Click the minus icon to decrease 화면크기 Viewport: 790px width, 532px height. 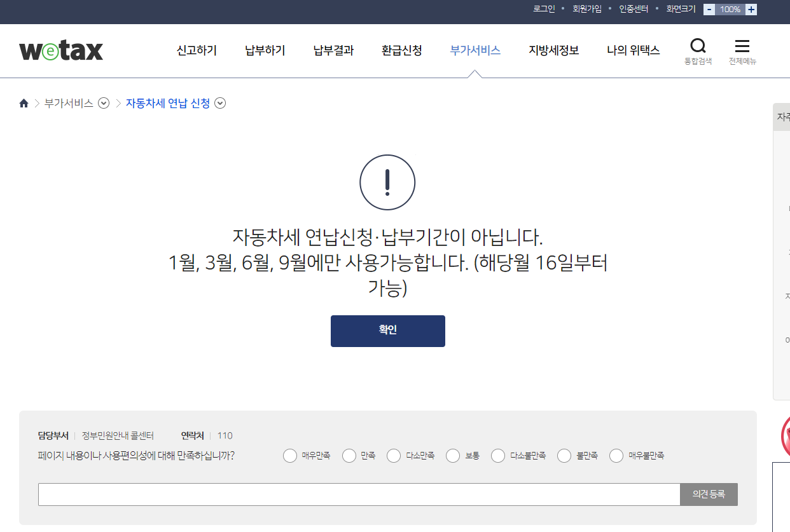[709, 9]
